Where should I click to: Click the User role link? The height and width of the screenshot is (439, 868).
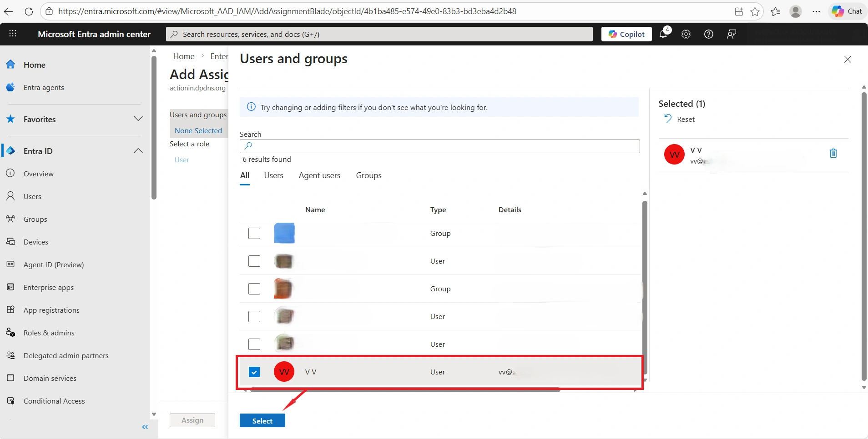pyautogui.click(x=182, y=160)
